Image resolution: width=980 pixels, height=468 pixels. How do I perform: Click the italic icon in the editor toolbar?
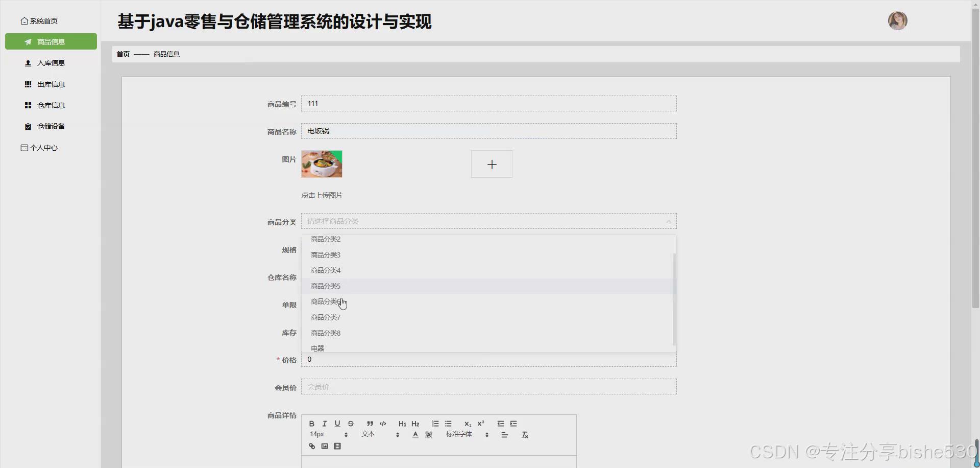(325, 424)
